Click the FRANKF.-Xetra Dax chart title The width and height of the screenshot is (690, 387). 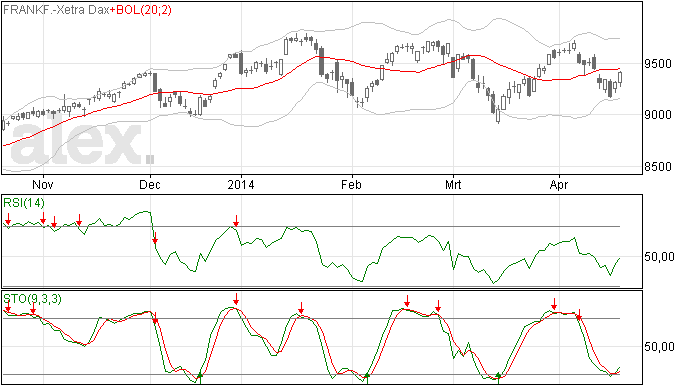click(x=56, y=10)
